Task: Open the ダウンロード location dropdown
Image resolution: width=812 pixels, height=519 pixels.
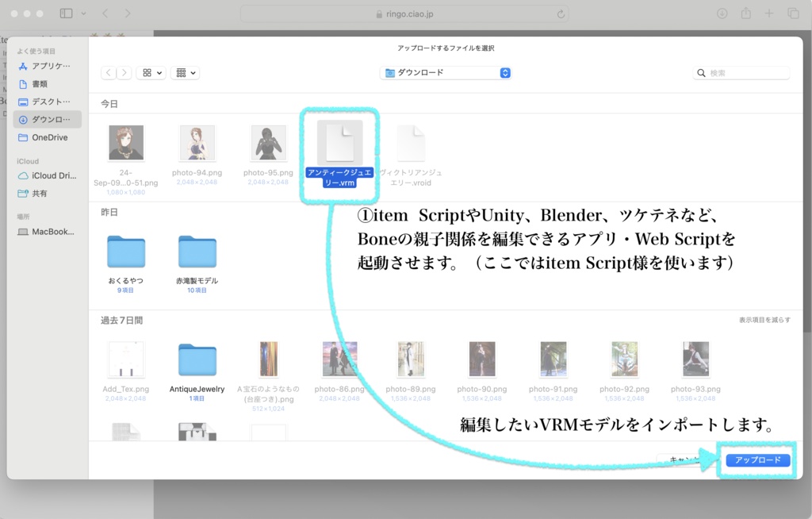Action: [444, 72]
